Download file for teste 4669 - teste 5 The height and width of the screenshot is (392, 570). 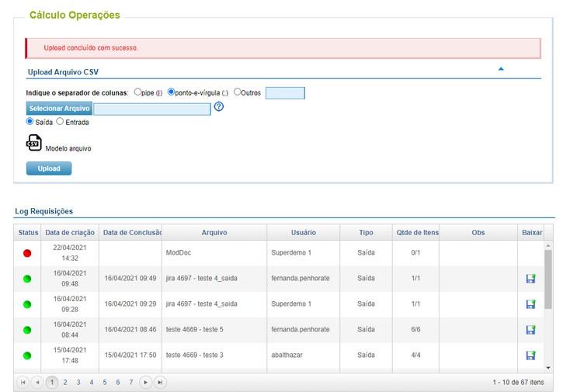530,329
